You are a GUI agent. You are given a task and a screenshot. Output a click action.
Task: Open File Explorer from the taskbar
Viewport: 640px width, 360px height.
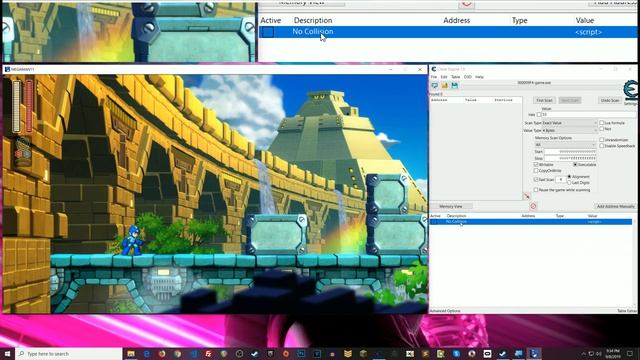[131, 353]
